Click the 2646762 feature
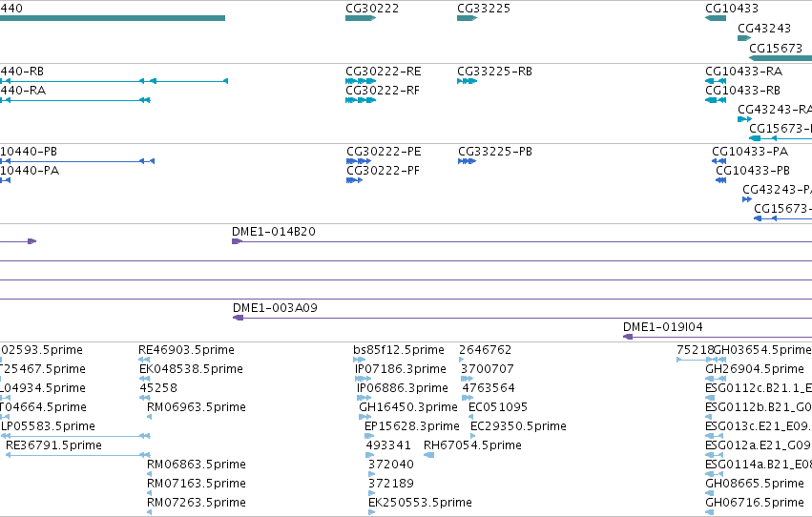 pos(462,360)
